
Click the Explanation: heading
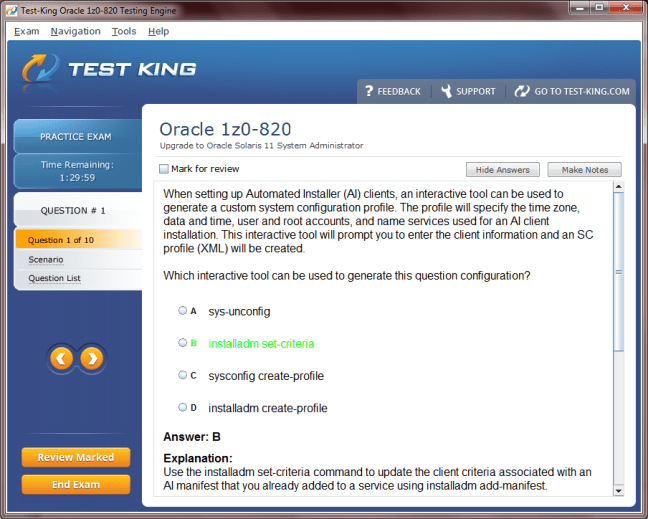[198, 458]
